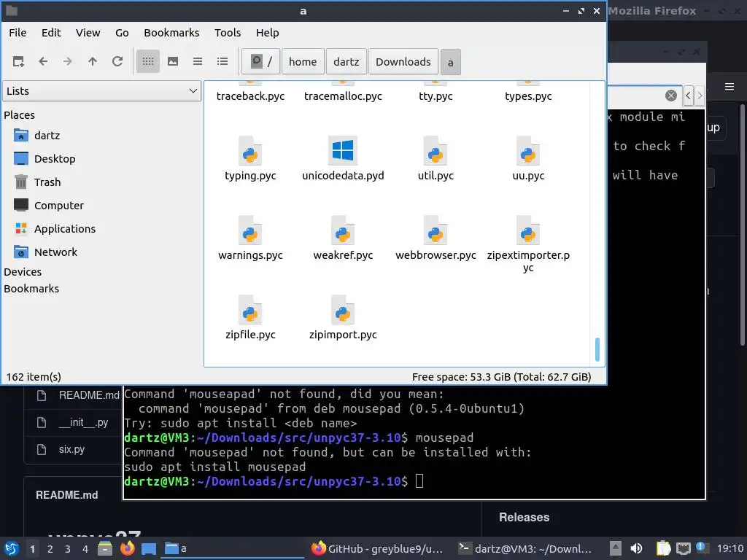The image size is (747, 560).
Task: Switch to terminal taskbar entry
Action: coord(526,549)
